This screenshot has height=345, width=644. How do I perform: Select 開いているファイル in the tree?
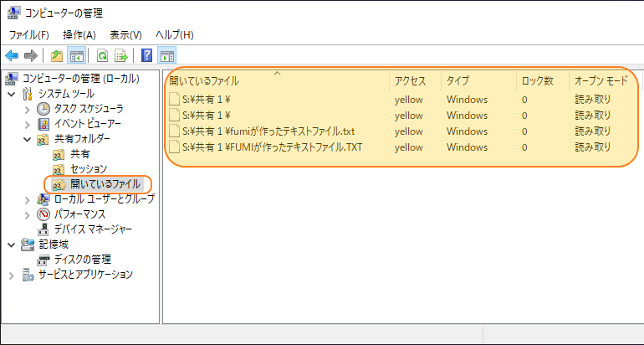(x=105, y=184)
